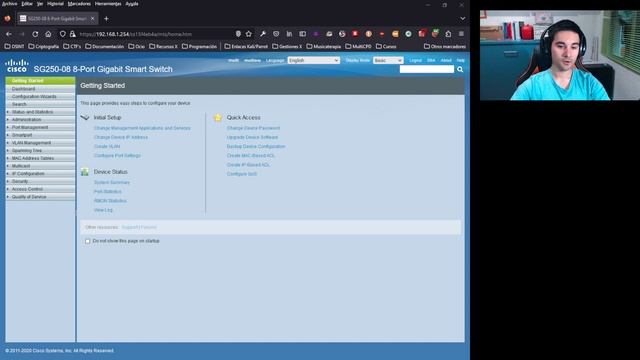Click the Backup Device Configuration link
The image size is (640, 360).
pos(256,147)
